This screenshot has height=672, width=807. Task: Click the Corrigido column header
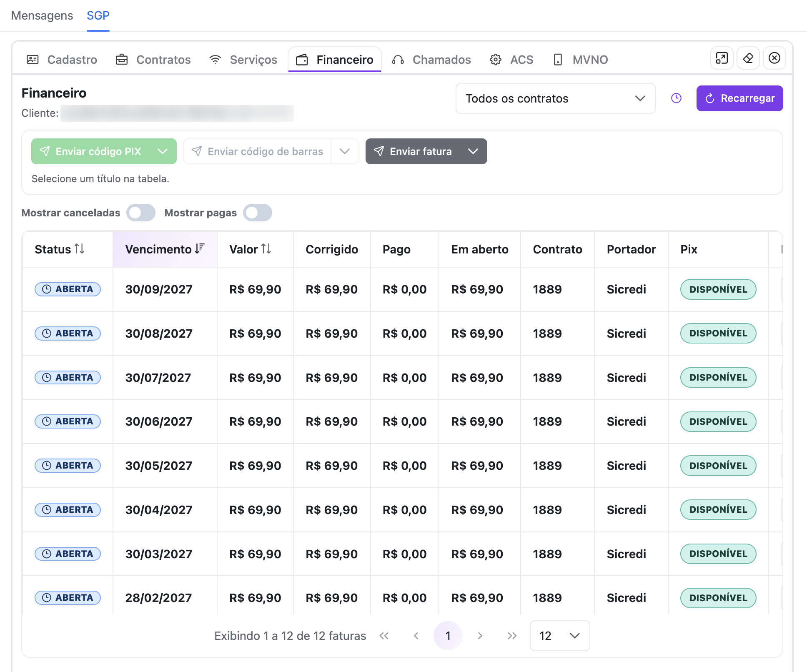[x=332, y=249]
